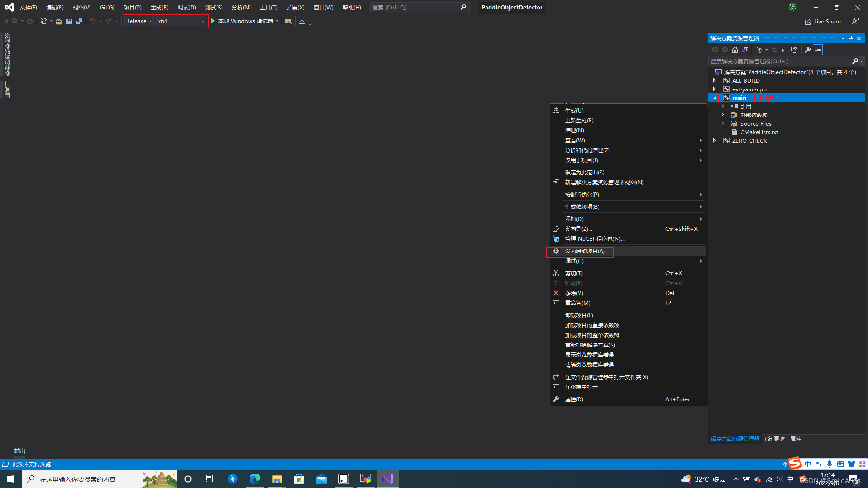This screenshot has height=488, width=868.
Task: Click the feedback icon beside Live Share
Action: tap(855, 21)
